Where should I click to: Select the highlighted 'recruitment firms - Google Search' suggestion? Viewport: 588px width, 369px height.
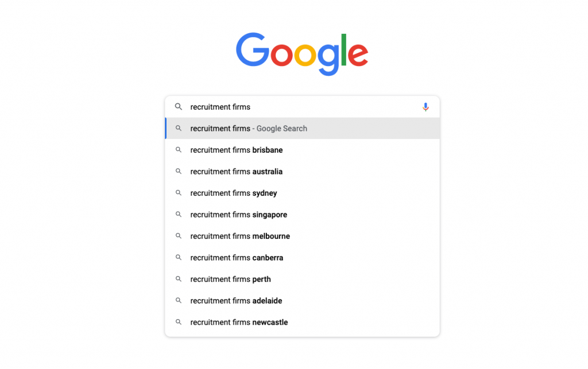(x=302, y=129)
